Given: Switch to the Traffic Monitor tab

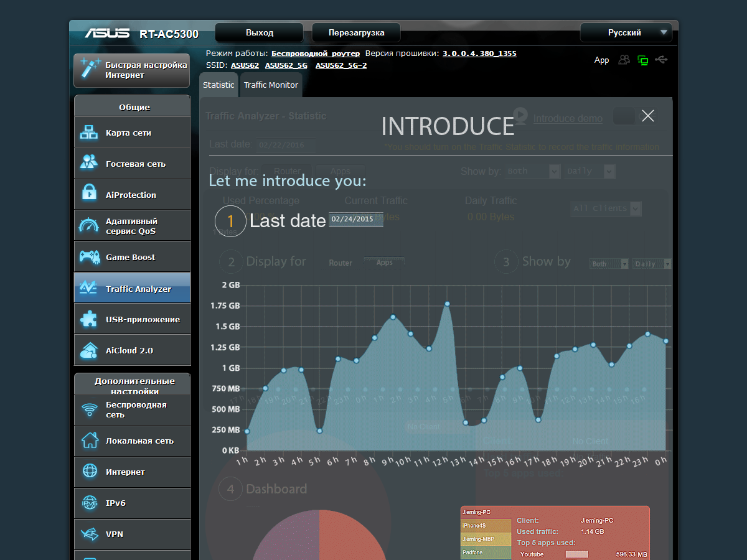Looking at the screenshot, I should [x=271, y=85].
